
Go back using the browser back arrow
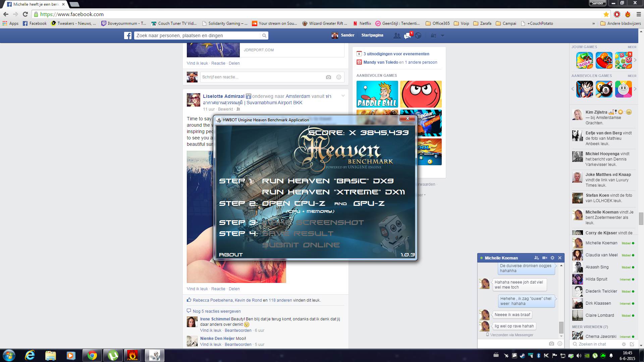point(6,14)
